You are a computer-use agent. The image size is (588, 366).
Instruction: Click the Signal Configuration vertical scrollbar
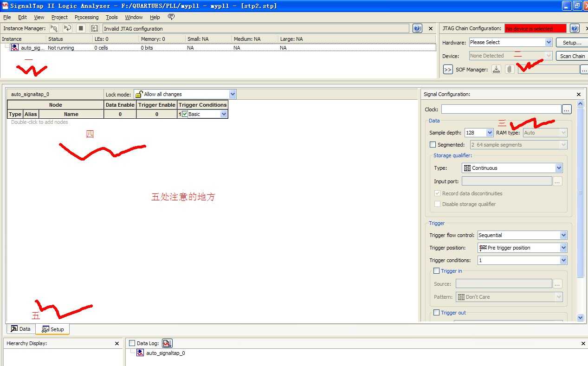coord(580,193)
